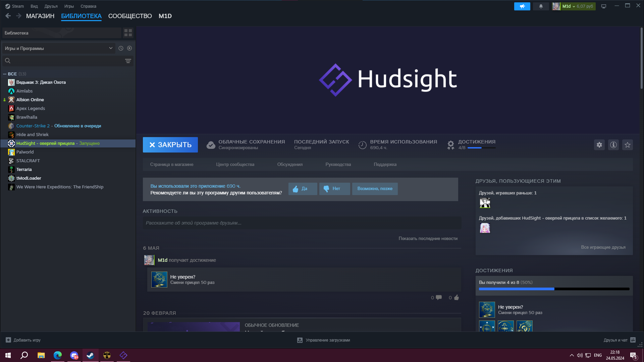
Task: Open Microsoft Edge from taskbar
Action: point(58,355)
